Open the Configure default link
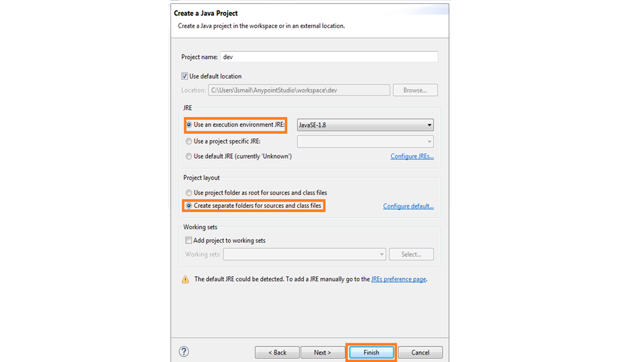This screenshot has width=644, height=362. pyautogui.click(x=409, y=206)
